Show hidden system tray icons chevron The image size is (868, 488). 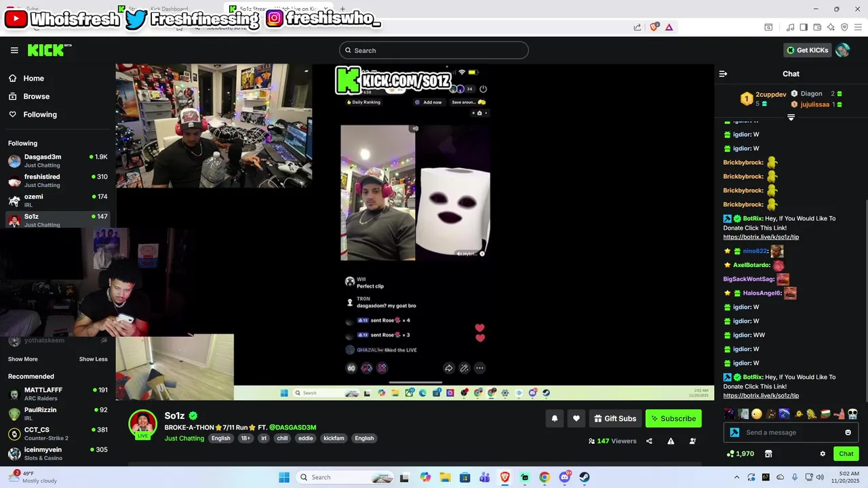click(737, 477)
